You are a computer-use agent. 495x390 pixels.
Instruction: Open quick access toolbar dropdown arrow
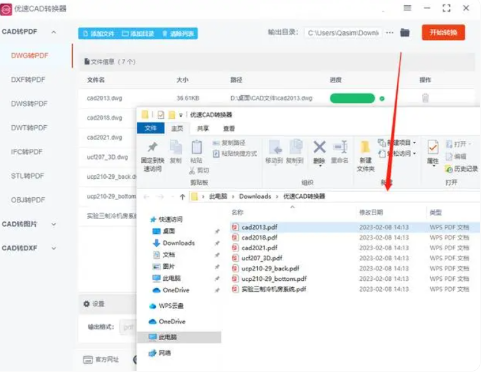(x=181, y=115)
